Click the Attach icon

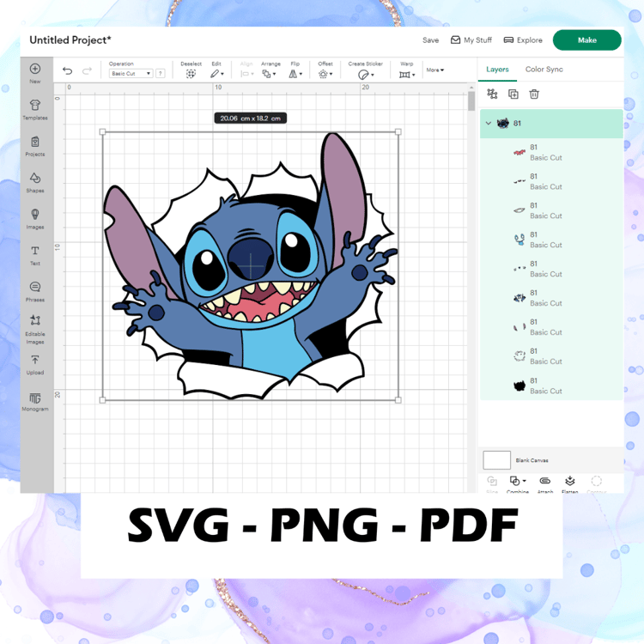[x=545, y=481]
